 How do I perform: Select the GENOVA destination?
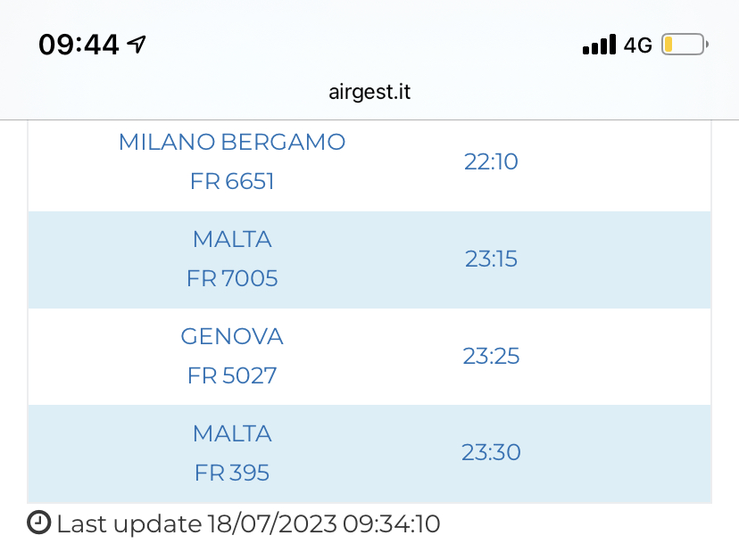pos(232,336)
